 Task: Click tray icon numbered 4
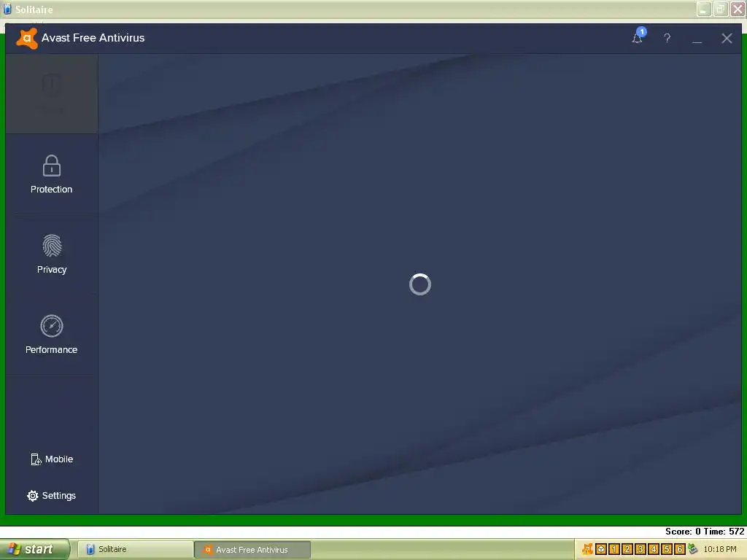(x=654, y=549)
